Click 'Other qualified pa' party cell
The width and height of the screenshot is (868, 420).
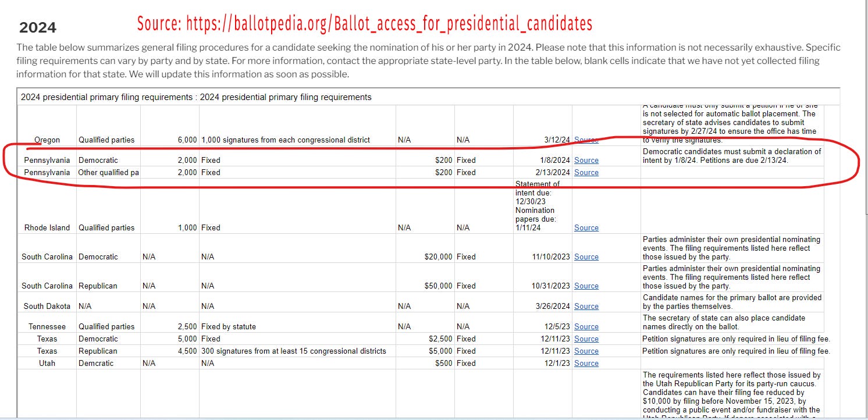[108, 172]
